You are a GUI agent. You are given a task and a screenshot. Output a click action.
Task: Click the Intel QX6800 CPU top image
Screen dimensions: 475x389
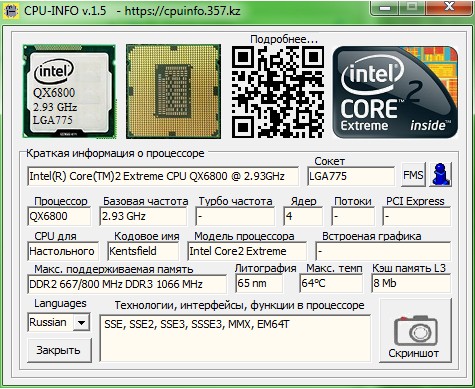(69, 91)
